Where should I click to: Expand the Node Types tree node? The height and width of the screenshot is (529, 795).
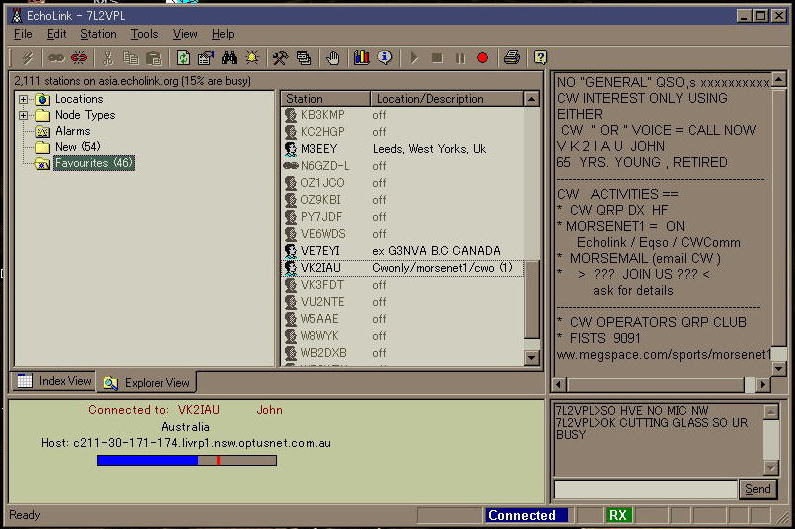tap(23, 116)
